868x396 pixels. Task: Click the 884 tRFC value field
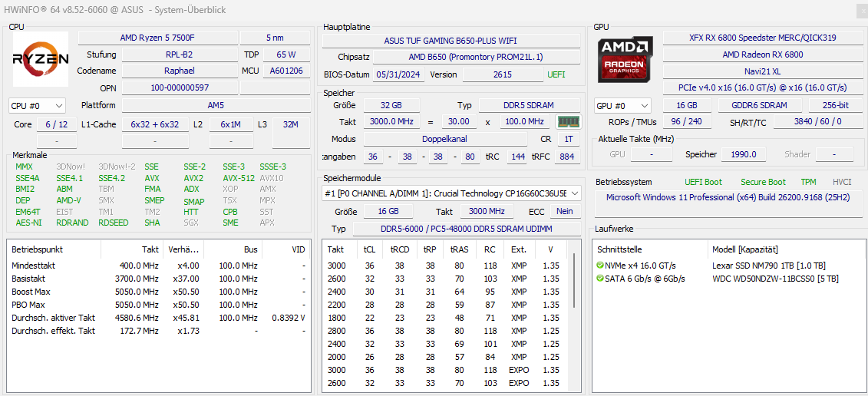(567, 157)
